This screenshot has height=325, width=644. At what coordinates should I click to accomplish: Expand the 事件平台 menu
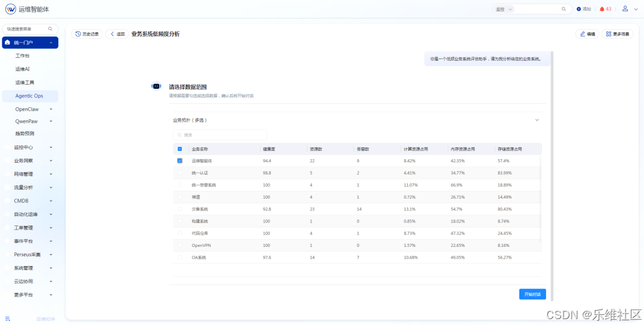(x=51, y=241)
